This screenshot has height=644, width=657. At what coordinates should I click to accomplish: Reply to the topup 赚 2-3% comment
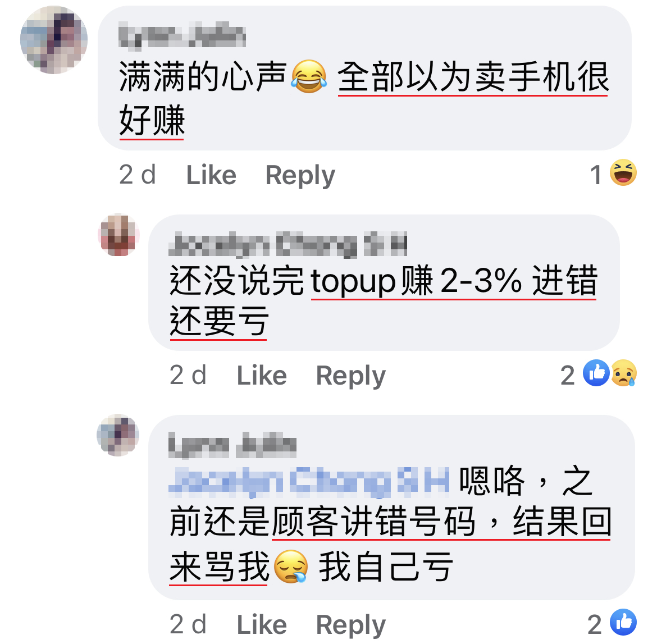(351, 375)
